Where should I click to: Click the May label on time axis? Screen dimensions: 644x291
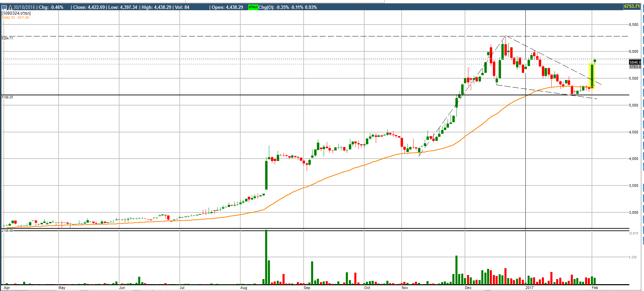(x=62, y=288)
